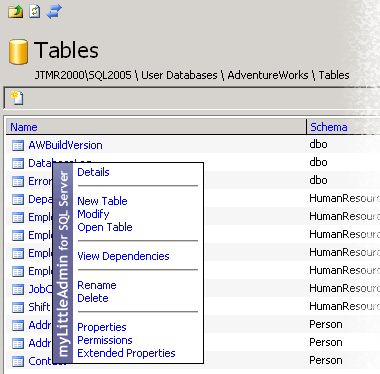The height and width of the screenshot is (374, 380).
Task: Click the yellow Tables database cylinder icon
Action: (x=18, y=52)
